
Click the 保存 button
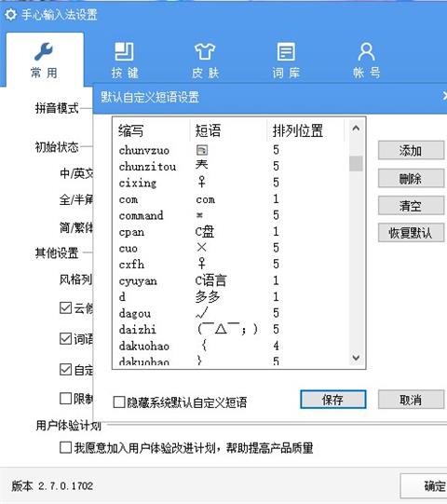[332, 400]
